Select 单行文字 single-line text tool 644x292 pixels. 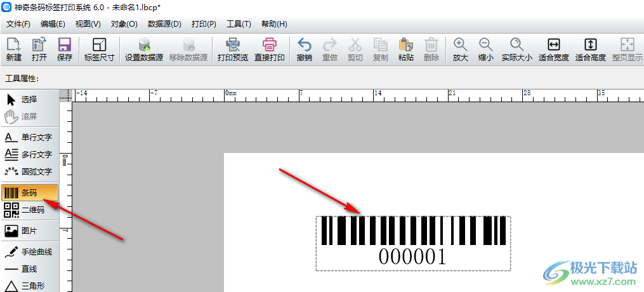[30, 137]
